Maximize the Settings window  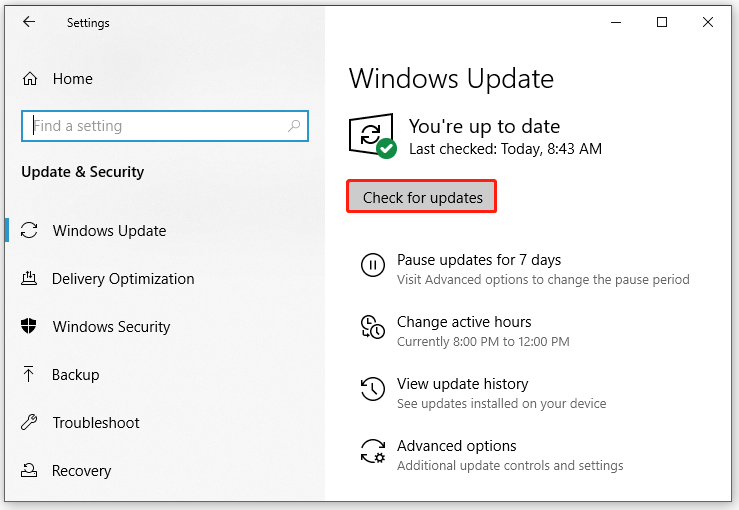pos(662,22)
